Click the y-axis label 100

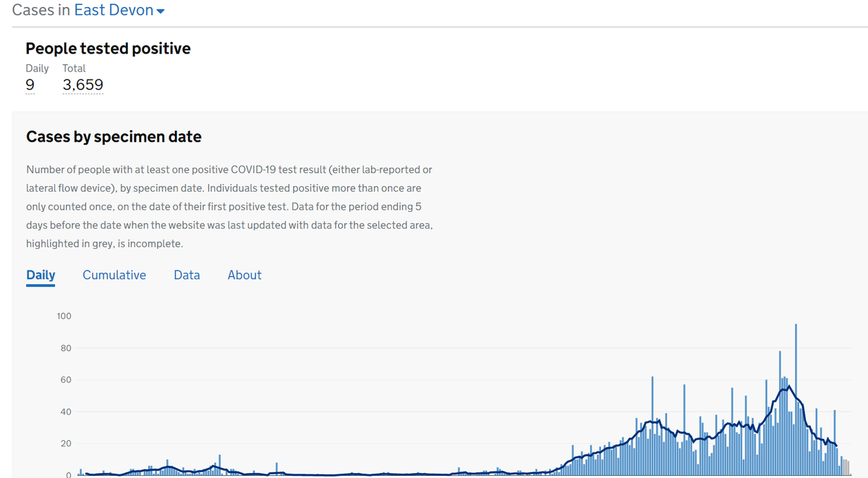[64, 316]
